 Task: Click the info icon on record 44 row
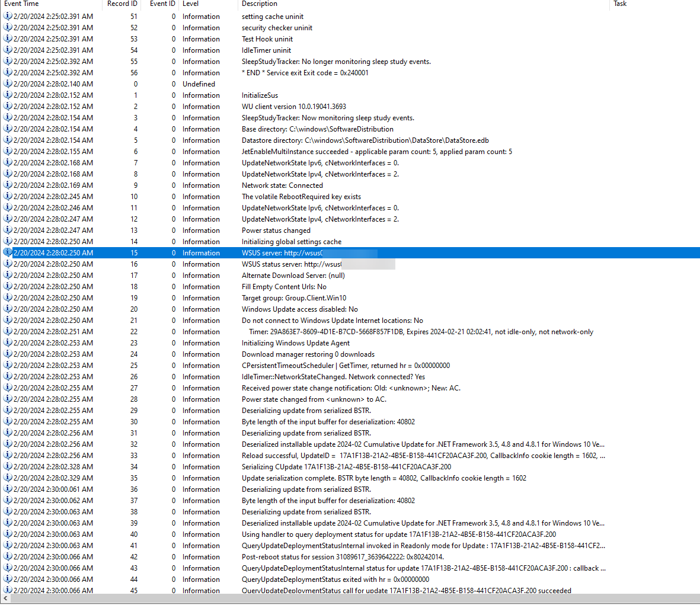coord(8,579)
